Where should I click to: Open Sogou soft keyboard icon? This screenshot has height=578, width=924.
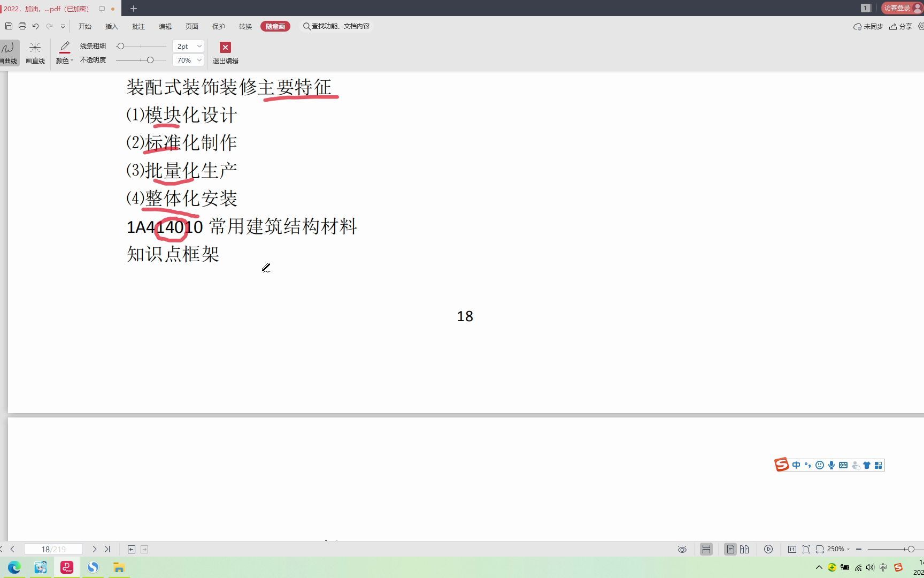coord(843,465)
